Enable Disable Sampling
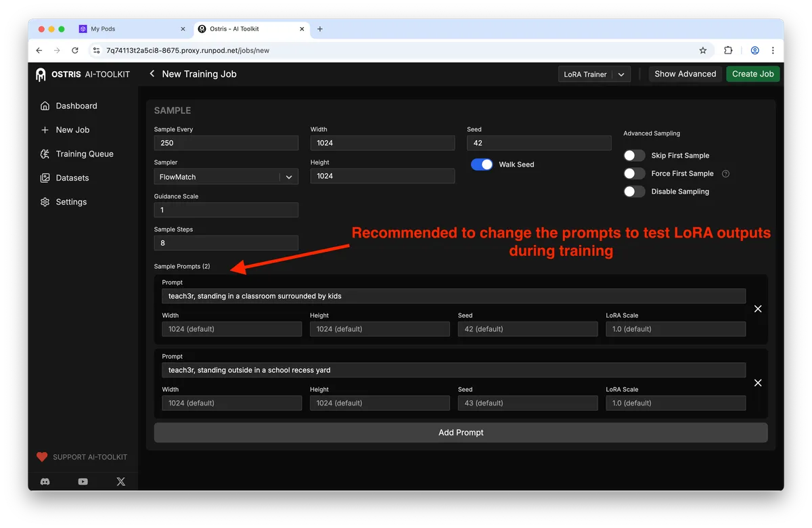The image size is (812, 528). click(634, 192)
